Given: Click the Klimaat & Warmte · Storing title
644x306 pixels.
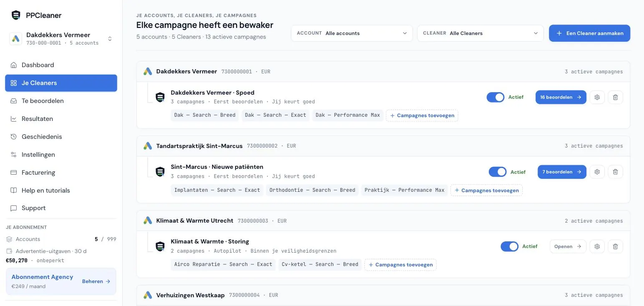Looking at the screenshot, I should tap(210, 241).
